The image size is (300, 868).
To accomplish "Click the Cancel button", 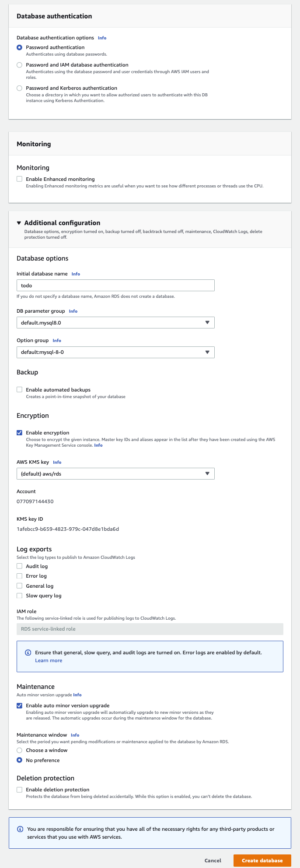I will pyautogui.click(x=213, y=860).
